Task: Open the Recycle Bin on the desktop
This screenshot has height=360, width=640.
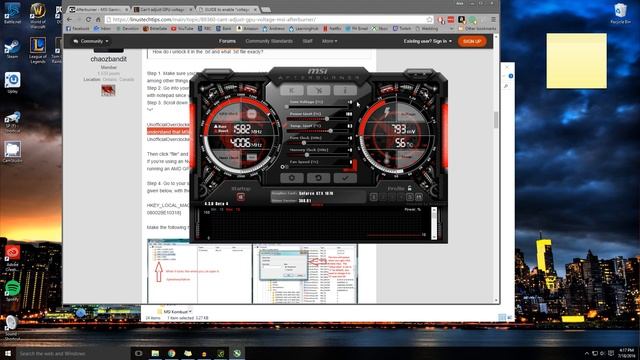Action: click(620, 13)
